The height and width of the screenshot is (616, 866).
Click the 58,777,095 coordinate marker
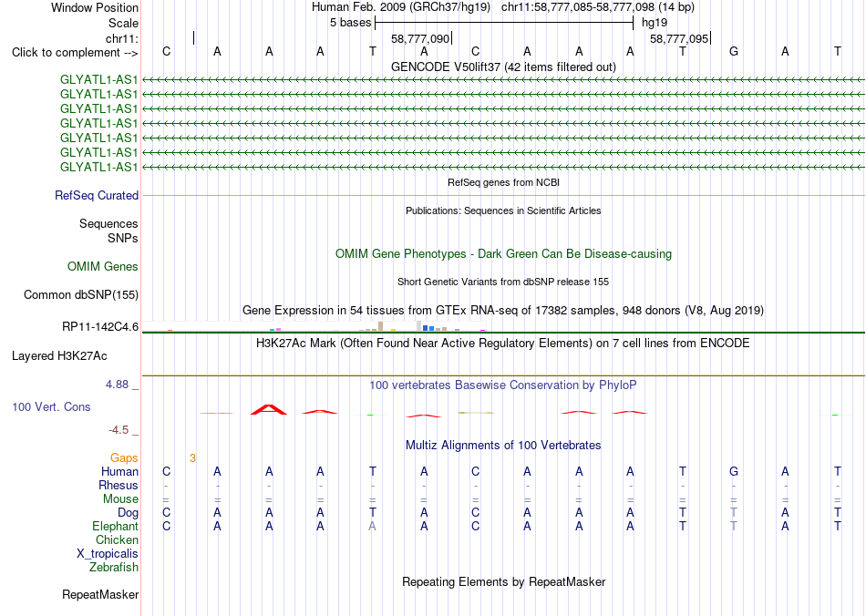[679, 38]
